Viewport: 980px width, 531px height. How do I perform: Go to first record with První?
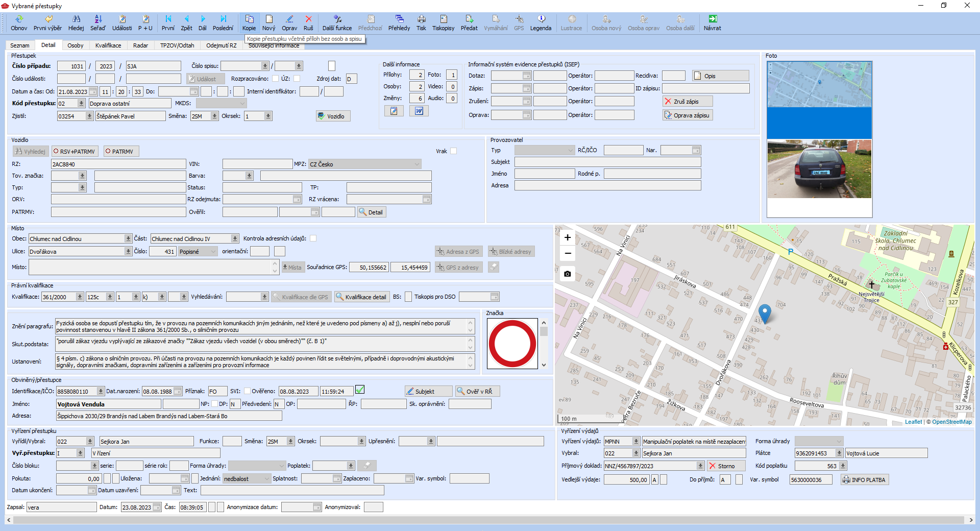click(168, 23)
